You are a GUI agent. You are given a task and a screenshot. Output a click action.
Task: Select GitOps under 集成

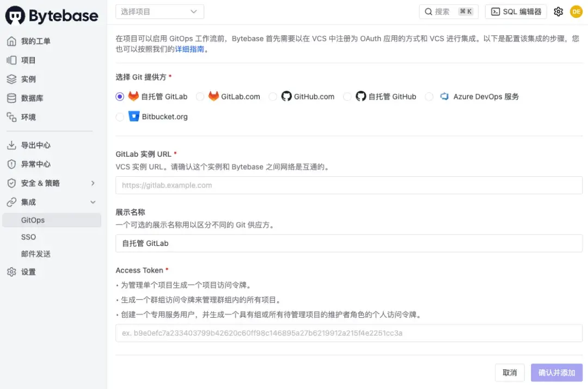52,220
